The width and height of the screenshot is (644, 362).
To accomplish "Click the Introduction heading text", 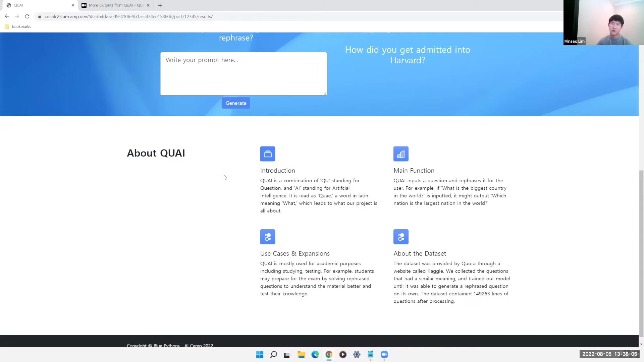I will tap(277, 171).
